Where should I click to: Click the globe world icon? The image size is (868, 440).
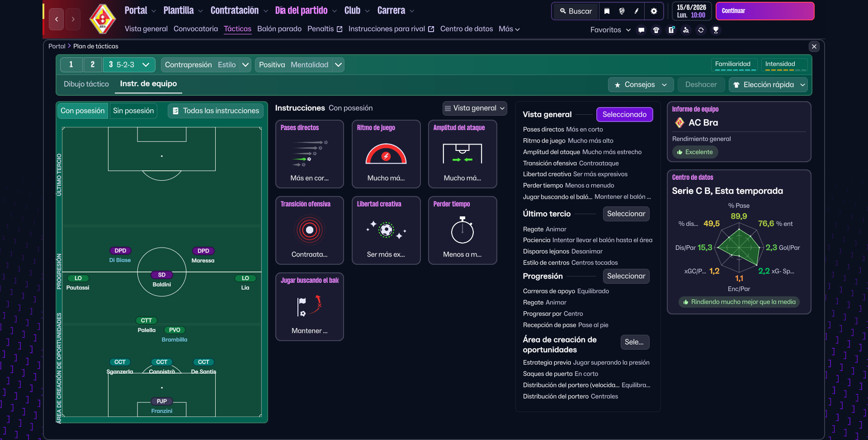click(x=622, y=11)
